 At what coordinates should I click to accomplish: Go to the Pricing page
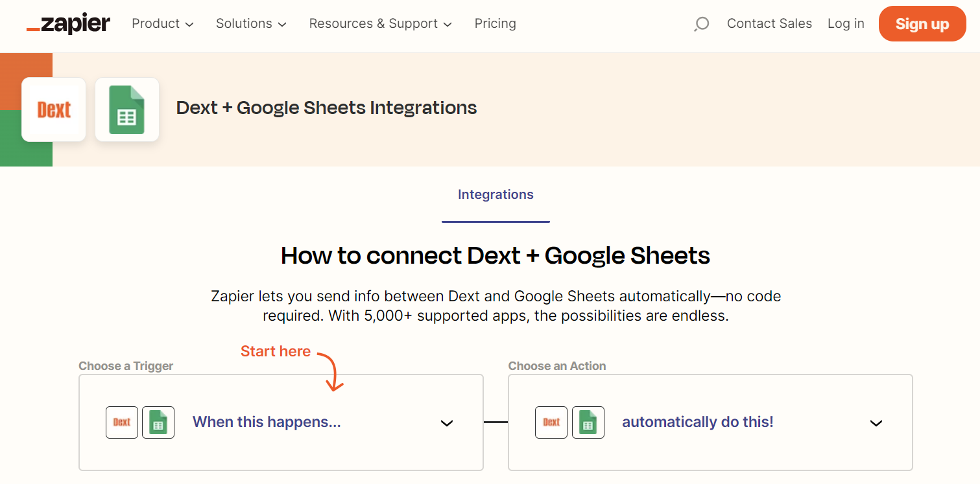[x=496, y=23]
